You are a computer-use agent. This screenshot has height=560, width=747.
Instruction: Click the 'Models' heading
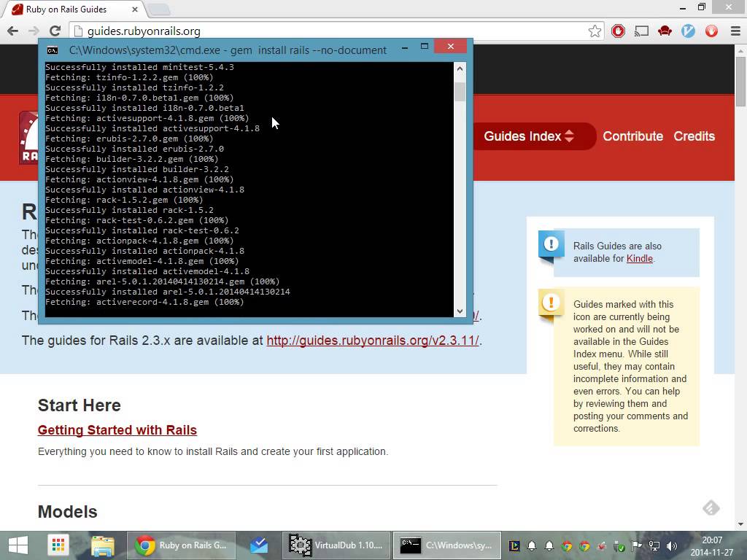point(67,512)
